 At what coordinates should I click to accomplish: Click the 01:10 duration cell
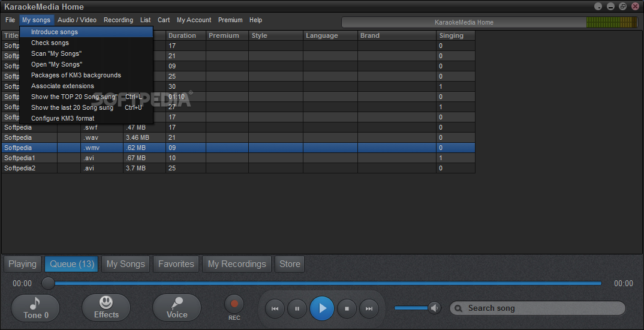click(186, 97)
